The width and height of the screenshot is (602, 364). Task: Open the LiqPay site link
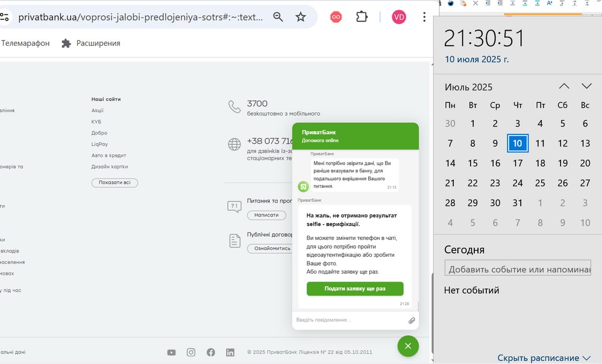click(99, 145)
